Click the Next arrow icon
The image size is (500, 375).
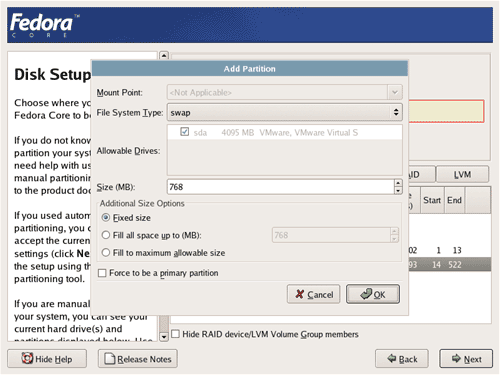tap(456, 358)
